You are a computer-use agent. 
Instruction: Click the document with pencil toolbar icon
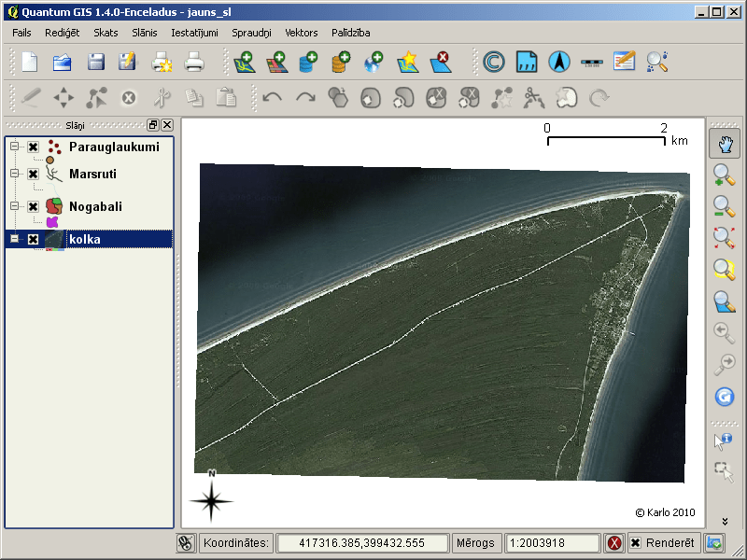(624, 62)
